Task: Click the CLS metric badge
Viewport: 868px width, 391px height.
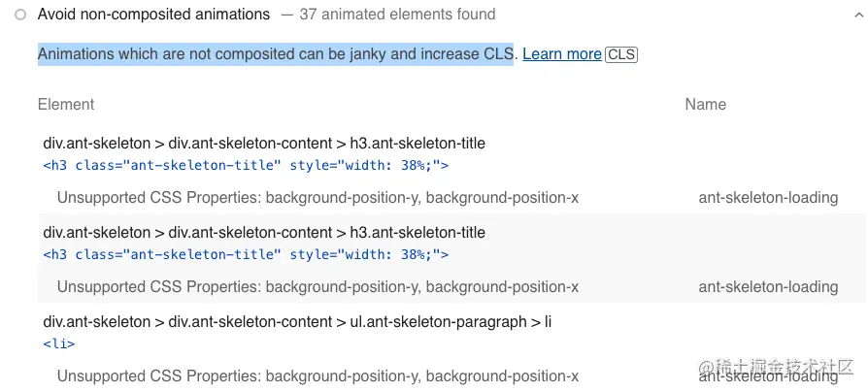Action: pos(621,55)
